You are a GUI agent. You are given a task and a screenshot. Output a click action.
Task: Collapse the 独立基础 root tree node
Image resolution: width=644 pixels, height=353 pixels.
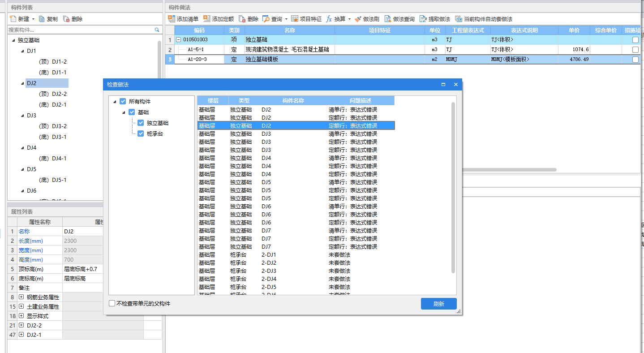(x=13, y=40)
